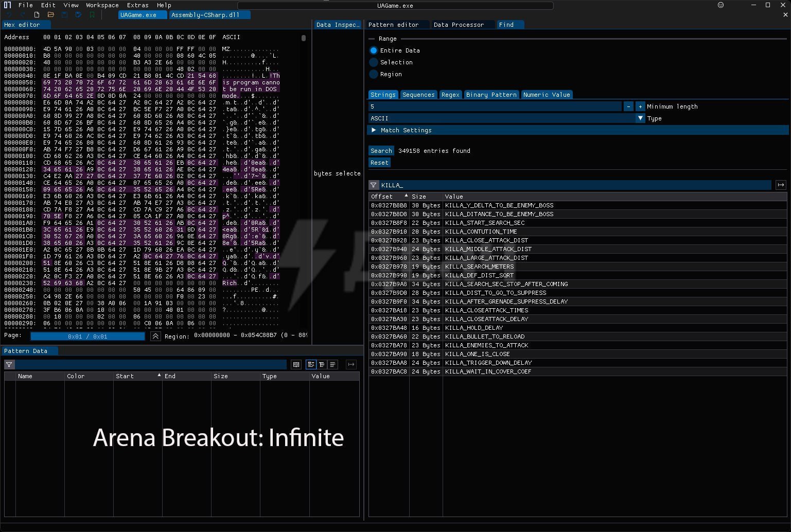Click the Reset button

[x=379, y=163]
